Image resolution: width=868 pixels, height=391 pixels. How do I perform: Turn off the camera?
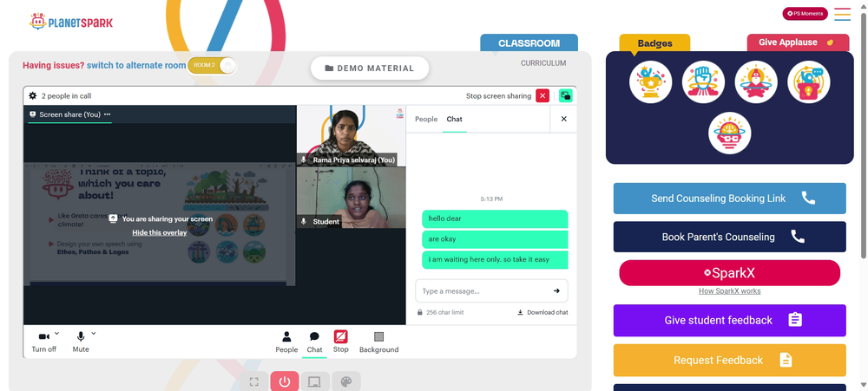coord(43,342)
